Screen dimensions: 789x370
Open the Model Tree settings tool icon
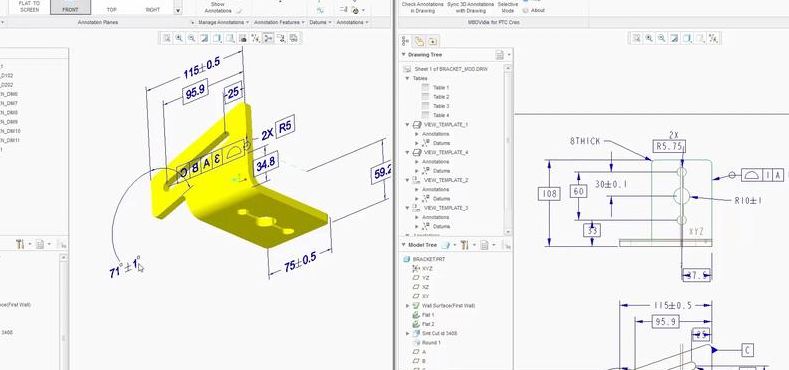[464, 245]
